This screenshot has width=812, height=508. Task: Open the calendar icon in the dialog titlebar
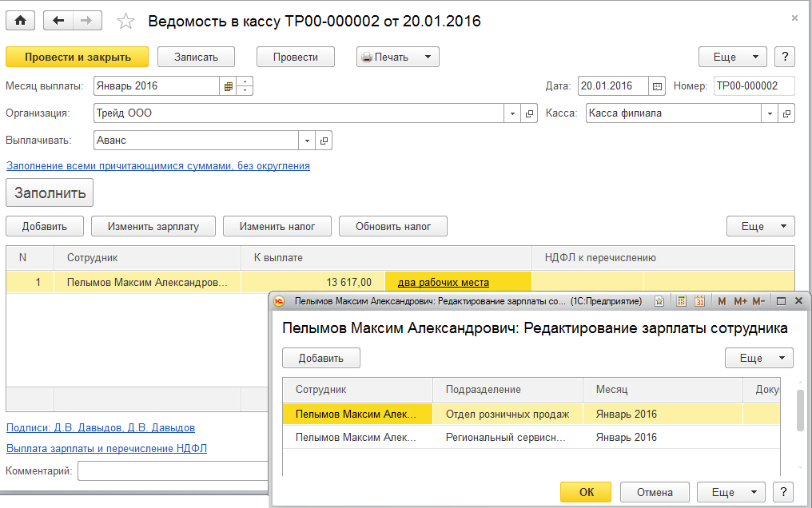[x=699, y=301]
